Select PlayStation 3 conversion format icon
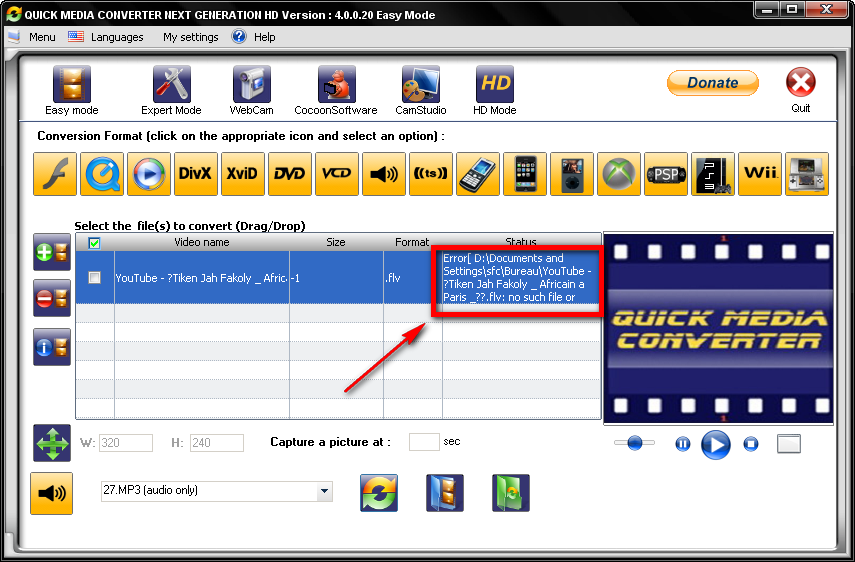 [x=713, y=174]
